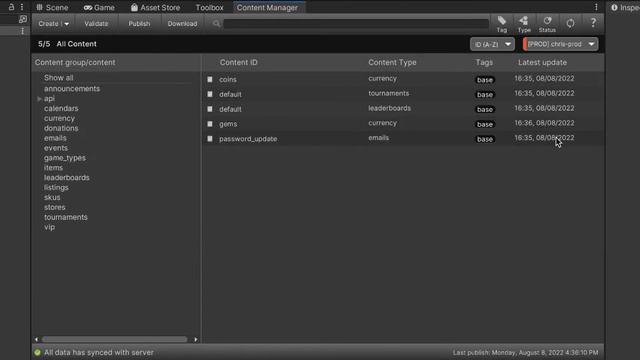Open the Toolbox tab
The height and width of the screenshot is (360, 640).
209,7
